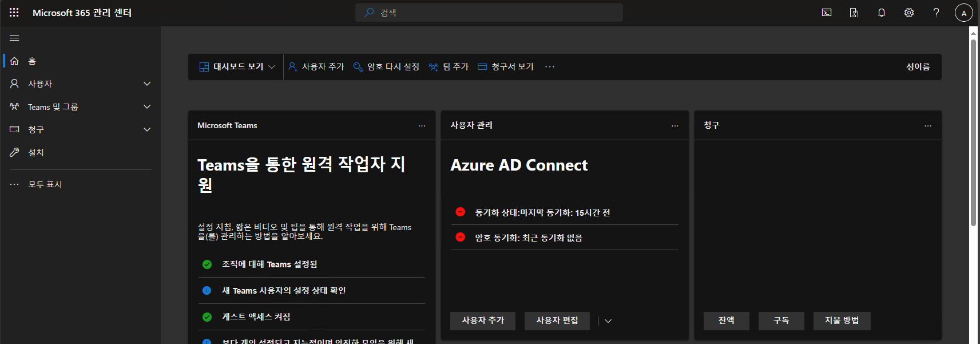Open settings gear icon
Viewport: 980px width, 344px height.
(909, 13)
